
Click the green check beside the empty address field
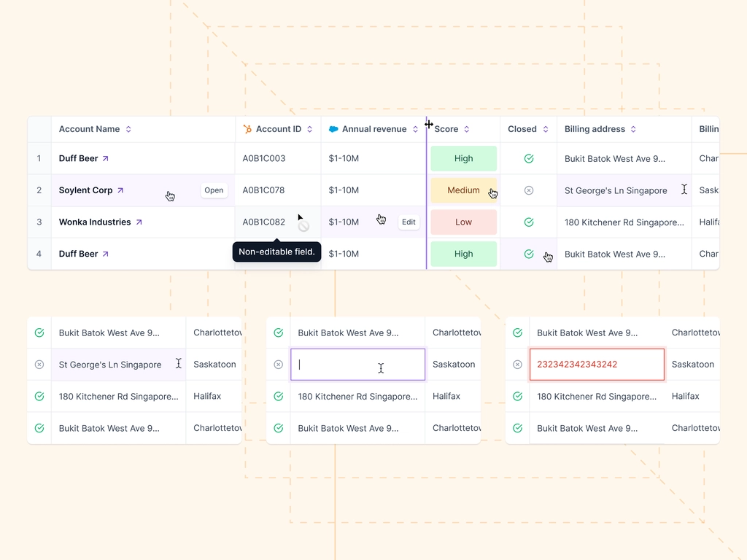tap(278, 332)
